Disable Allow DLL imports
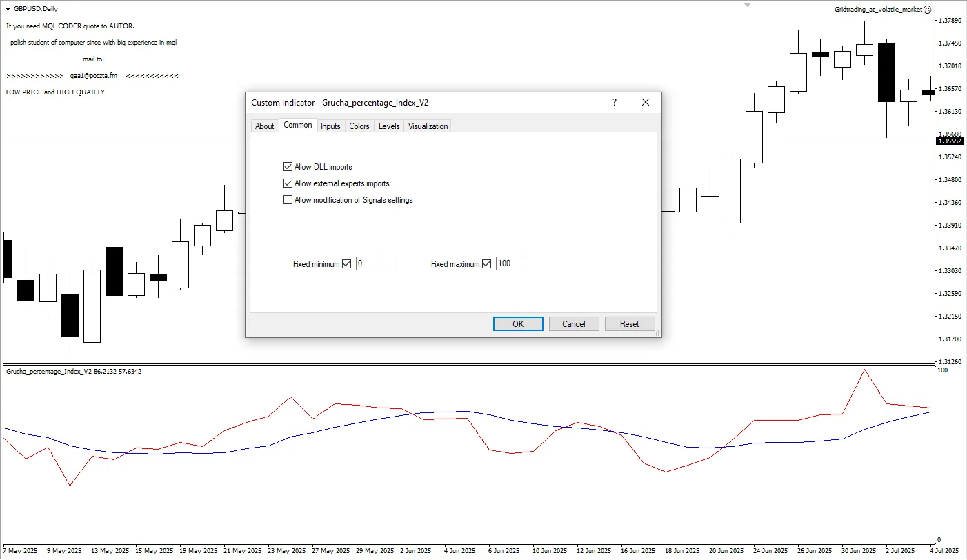The height and width of the screenshot is (560, 967). 288,167
